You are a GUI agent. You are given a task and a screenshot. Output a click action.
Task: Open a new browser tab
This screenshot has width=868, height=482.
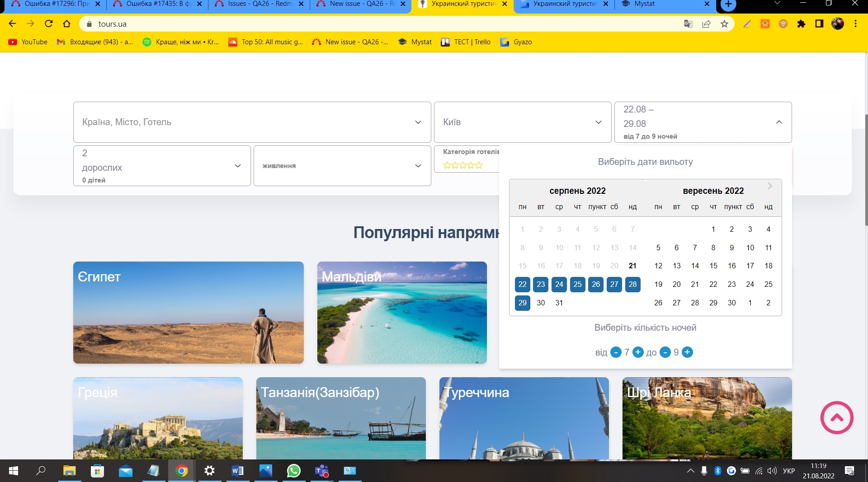(728, 5)
